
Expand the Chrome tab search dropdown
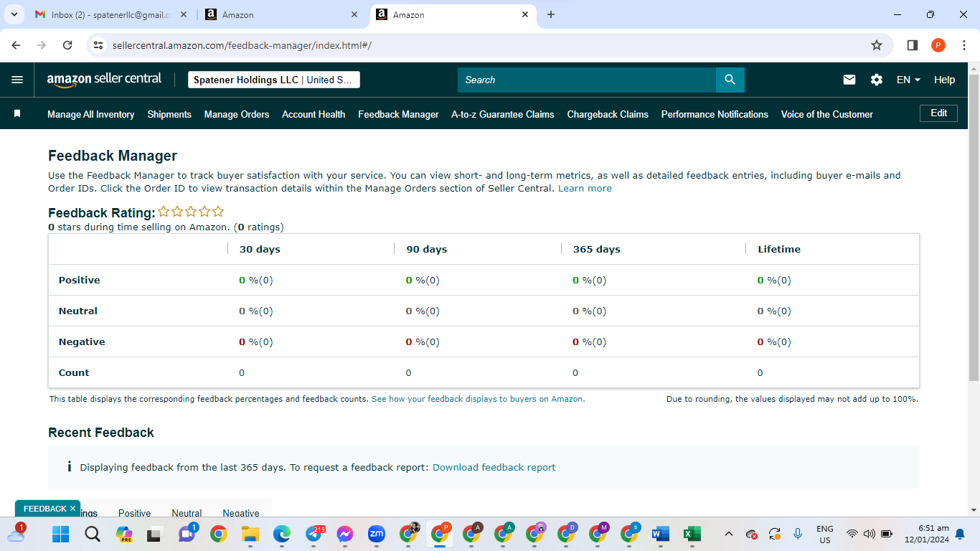[14, 14]
